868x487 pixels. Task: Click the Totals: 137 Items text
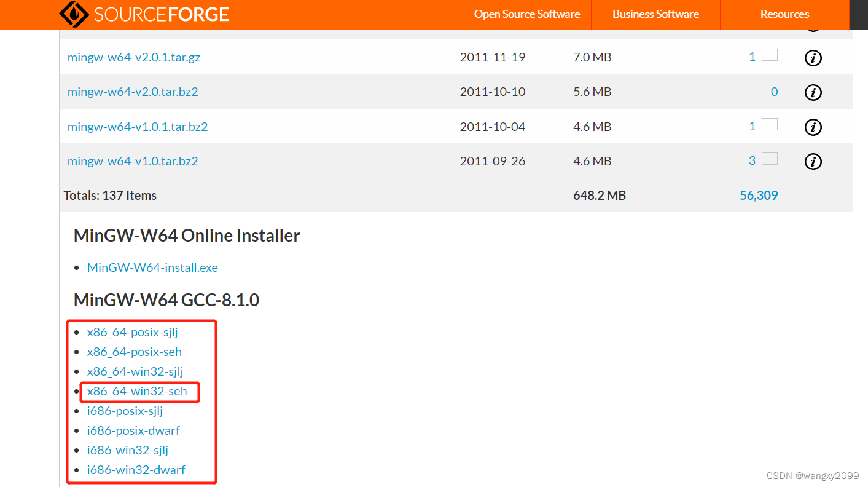110,196
